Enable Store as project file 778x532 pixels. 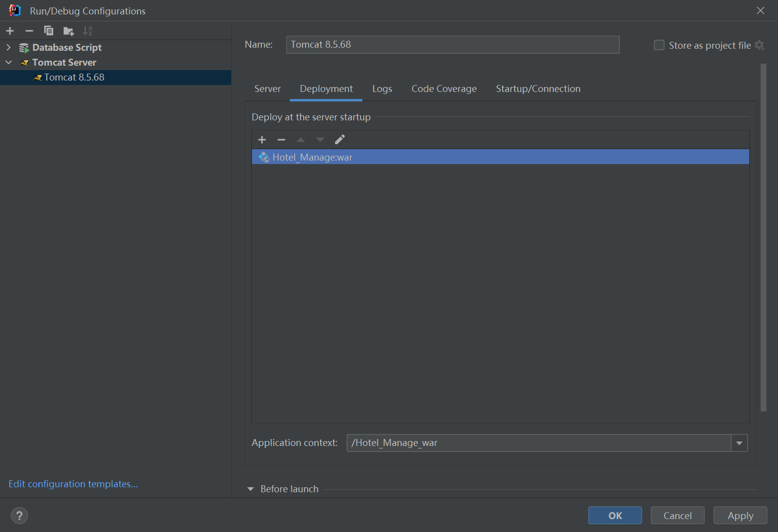tap(659, 45)
